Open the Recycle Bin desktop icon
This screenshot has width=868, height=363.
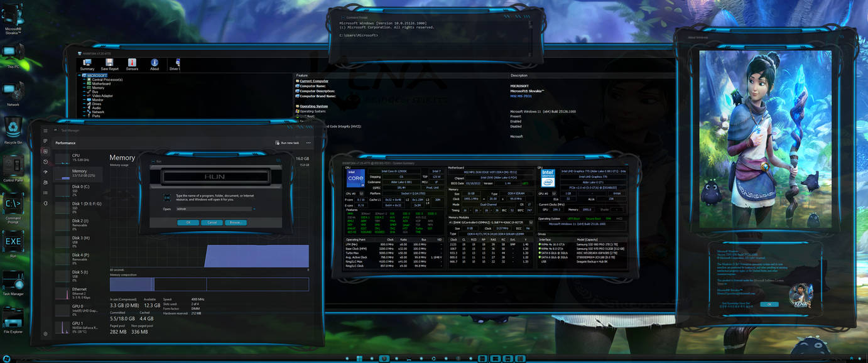coord(13,131)
